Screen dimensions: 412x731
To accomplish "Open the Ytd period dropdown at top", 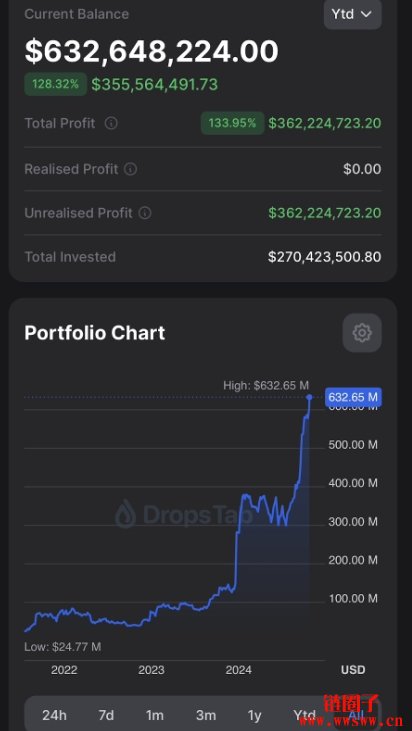I will tap(353, 14).
